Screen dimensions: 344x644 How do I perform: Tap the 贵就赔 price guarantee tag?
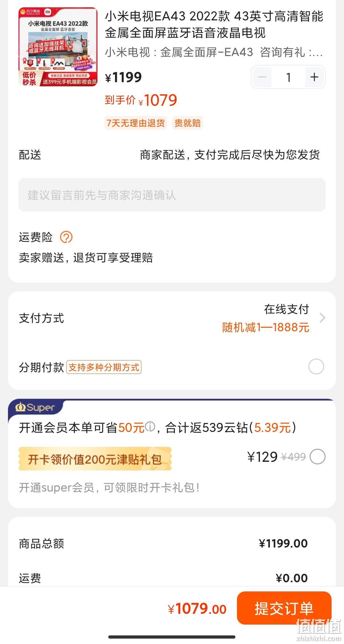(x=188, y=123)
